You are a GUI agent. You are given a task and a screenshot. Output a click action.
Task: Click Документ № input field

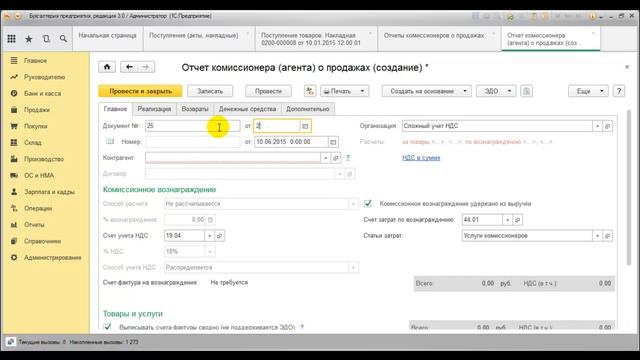pos(193,126)
